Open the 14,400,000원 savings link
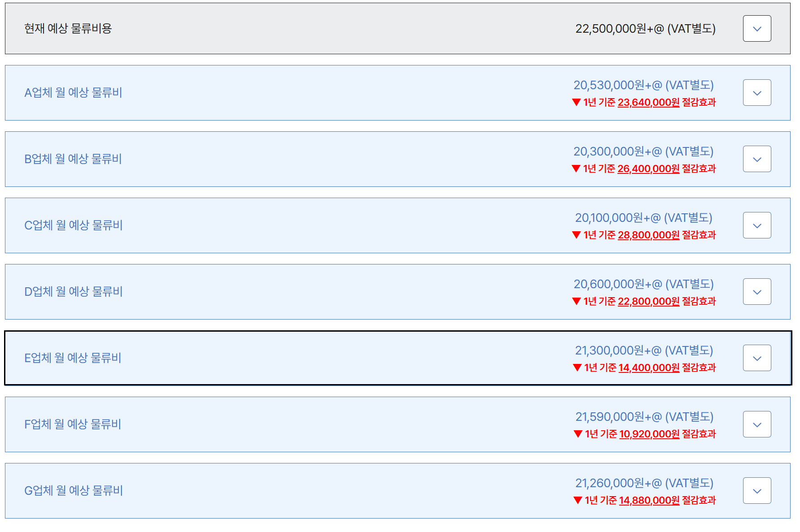The width and height of the screenshot is (800, 532). point(648,368)
